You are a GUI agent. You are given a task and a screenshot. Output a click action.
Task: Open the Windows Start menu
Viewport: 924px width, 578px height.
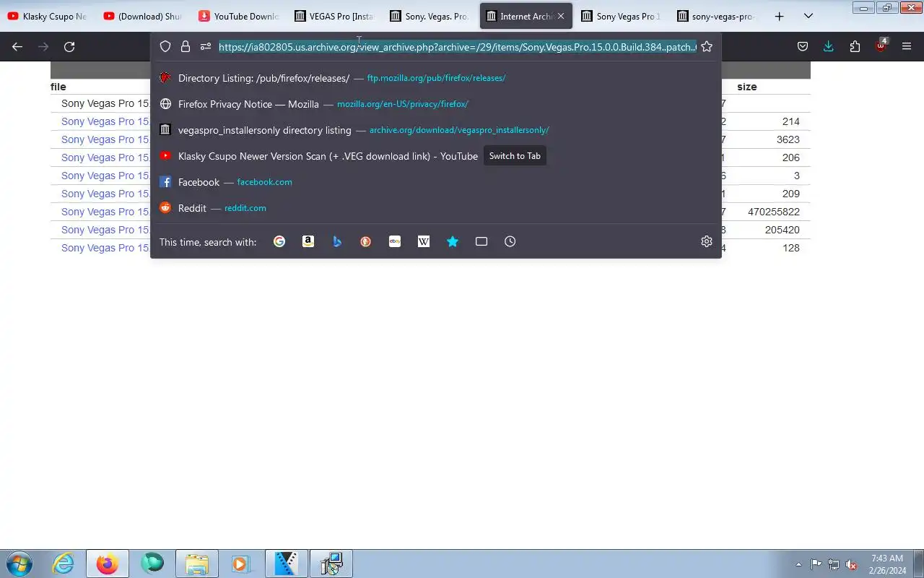coord(19,564)
